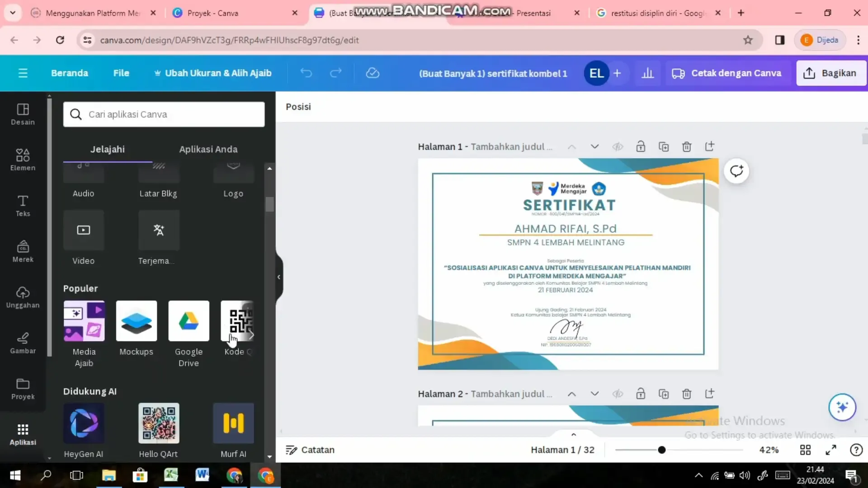Screen dimensions: 868x488
Task: Open the File menu
Action: 121,73
